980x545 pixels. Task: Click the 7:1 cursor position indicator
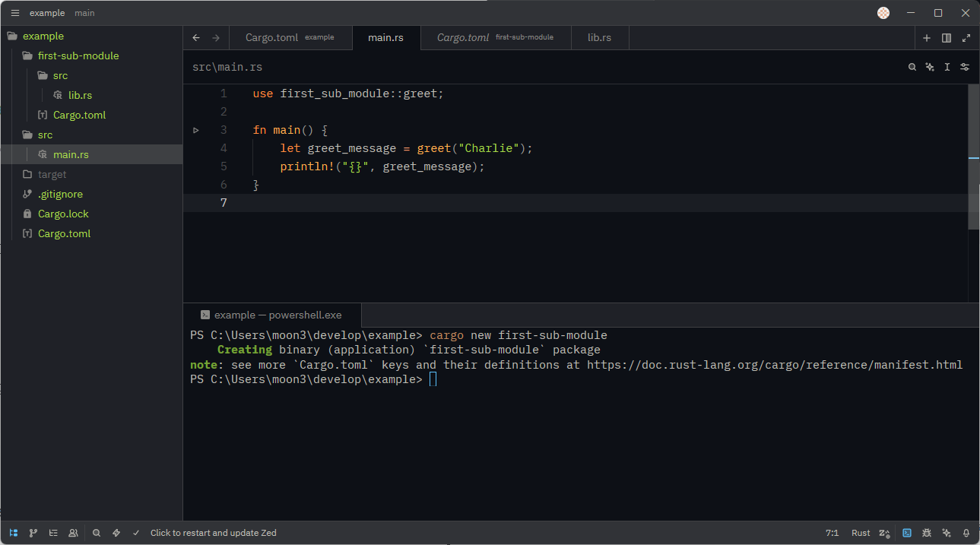coord(833,533)
